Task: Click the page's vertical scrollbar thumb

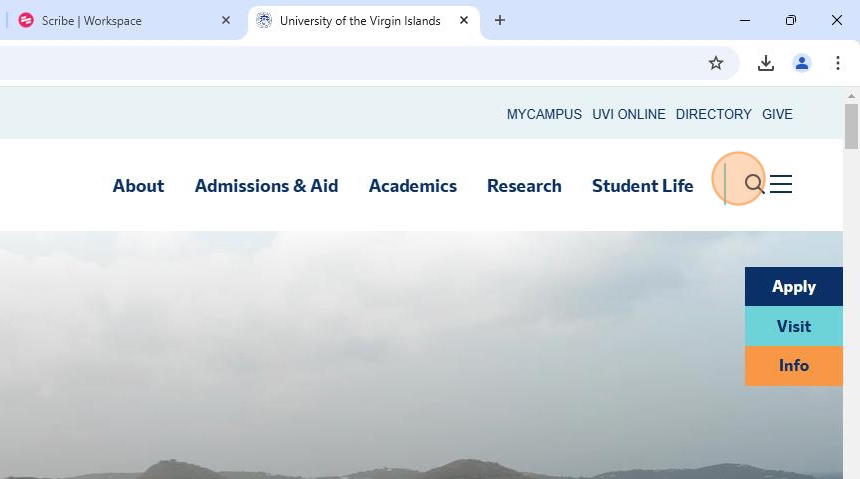Action: pyautogui.click(x=851, y=127)
